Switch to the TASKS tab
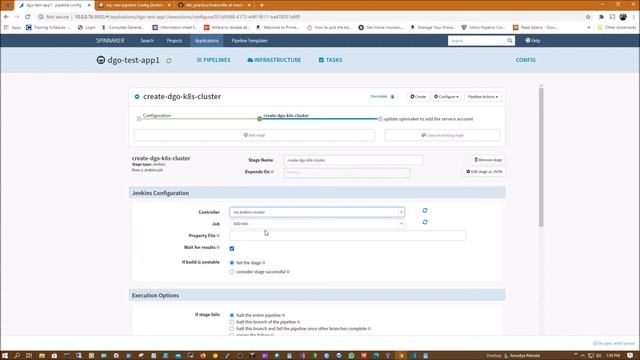This screenshot has width=640, height=360. 331,60
